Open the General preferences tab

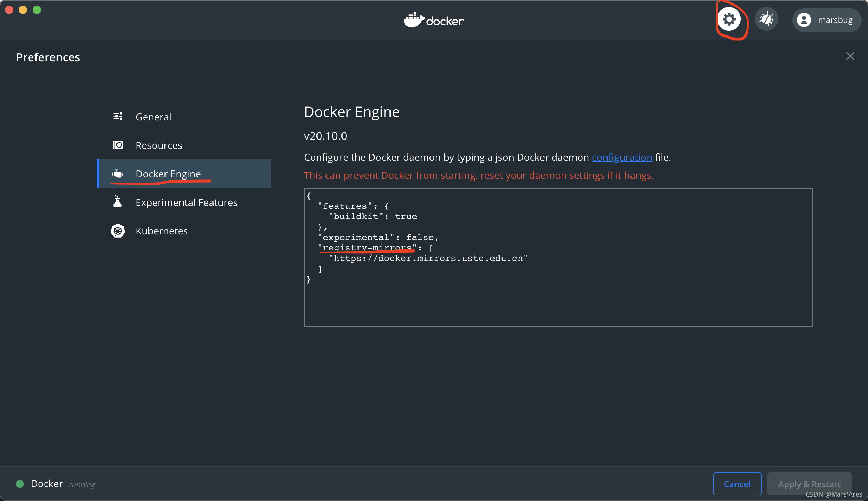click(x=184, y=117)
